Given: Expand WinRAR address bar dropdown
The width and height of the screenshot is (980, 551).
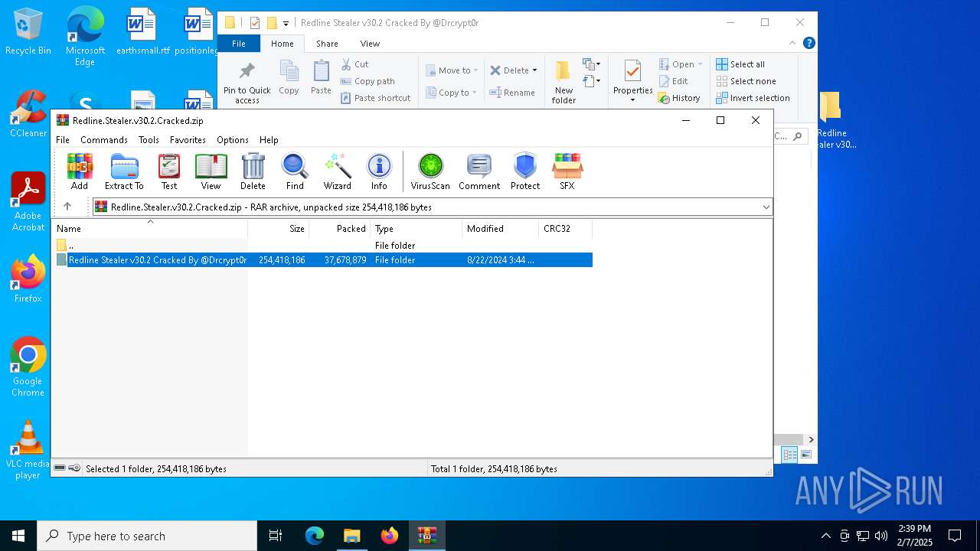Looking at the screenshot, I should (x=766, y=207).
